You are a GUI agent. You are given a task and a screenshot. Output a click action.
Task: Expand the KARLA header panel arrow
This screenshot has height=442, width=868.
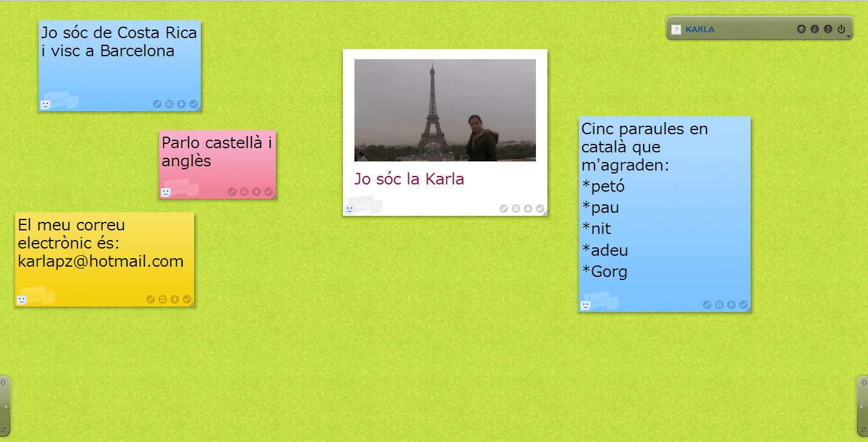pos(849,37)
